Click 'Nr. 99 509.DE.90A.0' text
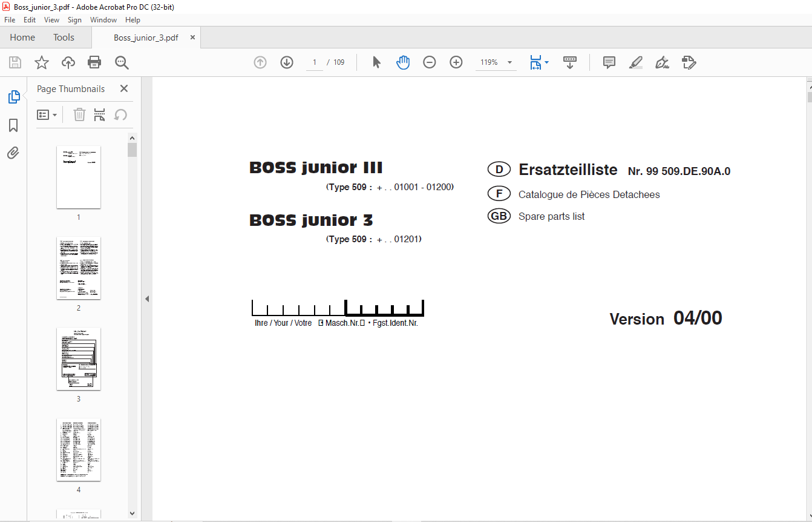812x522 pixels. (x=679, y=171)
